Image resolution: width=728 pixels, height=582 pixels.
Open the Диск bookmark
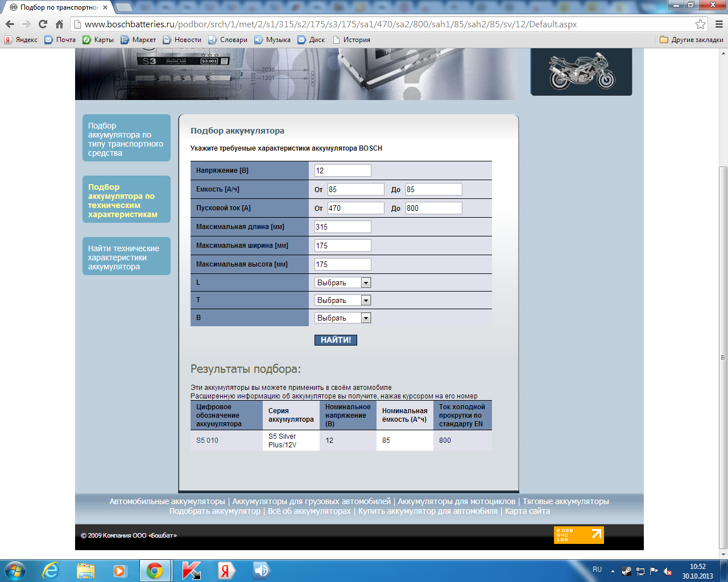[312, 40]
